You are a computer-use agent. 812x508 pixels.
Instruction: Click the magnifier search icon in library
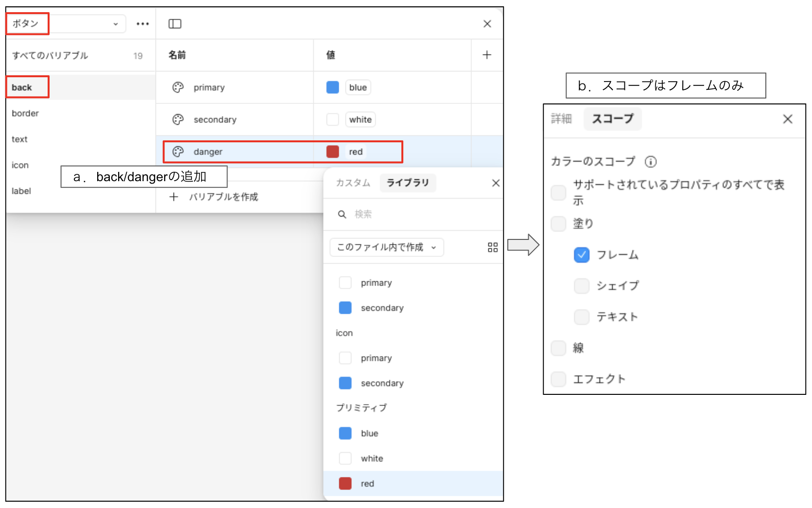(342, 214)
